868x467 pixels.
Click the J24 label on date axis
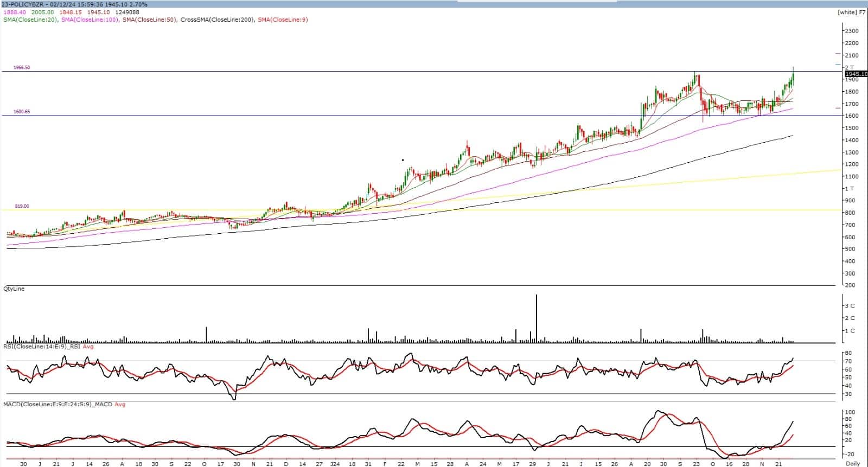pos(335,464)
